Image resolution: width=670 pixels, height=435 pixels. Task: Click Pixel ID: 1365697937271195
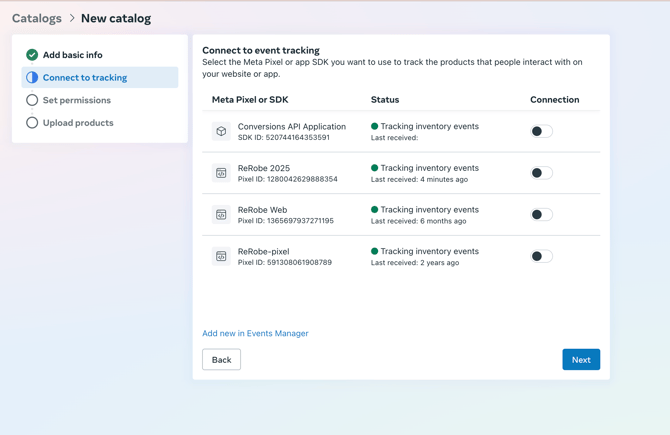pyautogui.click(x=286, y=221)
